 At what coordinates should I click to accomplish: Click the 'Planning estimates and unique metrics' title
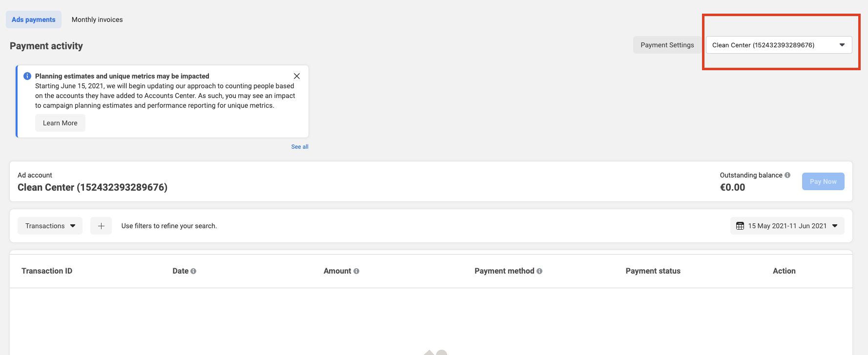coord(122,76)
